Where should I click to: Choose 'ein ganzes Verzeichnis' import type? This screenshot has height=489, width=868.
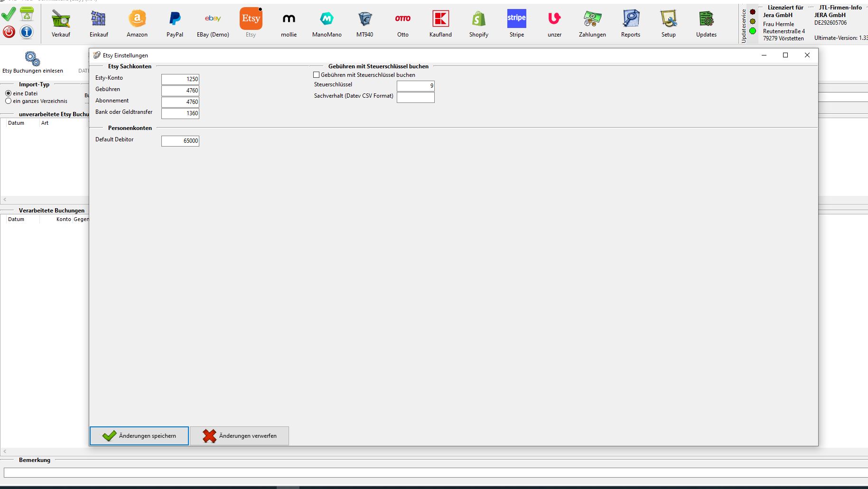9,101
